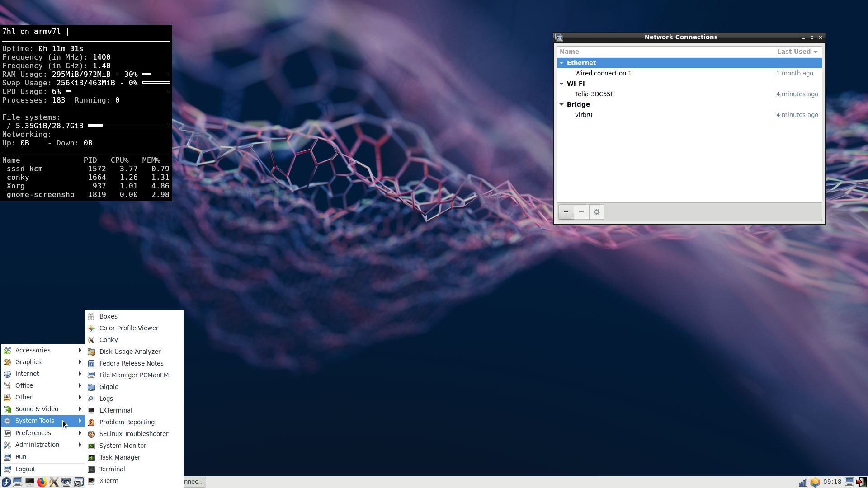Viewport: 868px width, 488px height.
Task: Launch Firefox from the taskbar
Action: [x=42, y=482]
